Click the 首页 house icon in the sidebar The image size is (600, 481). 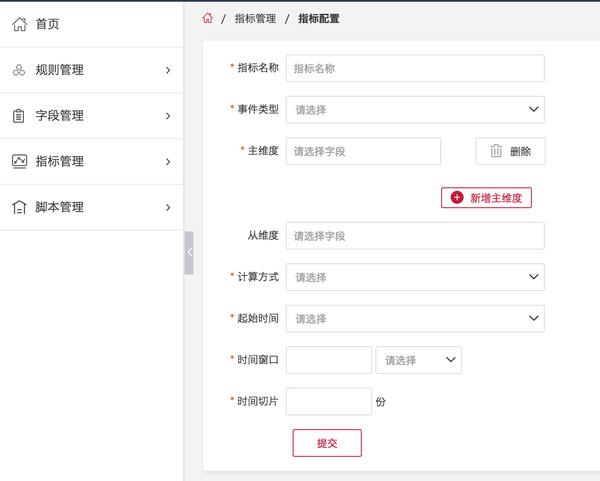pyautogui.click(x=20, y=24)
